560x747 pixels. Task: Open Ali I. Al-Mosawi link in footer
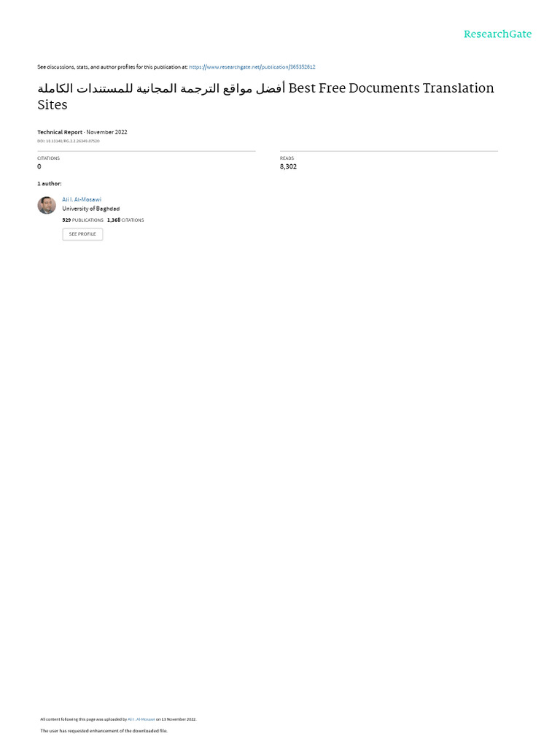[141, 719]
